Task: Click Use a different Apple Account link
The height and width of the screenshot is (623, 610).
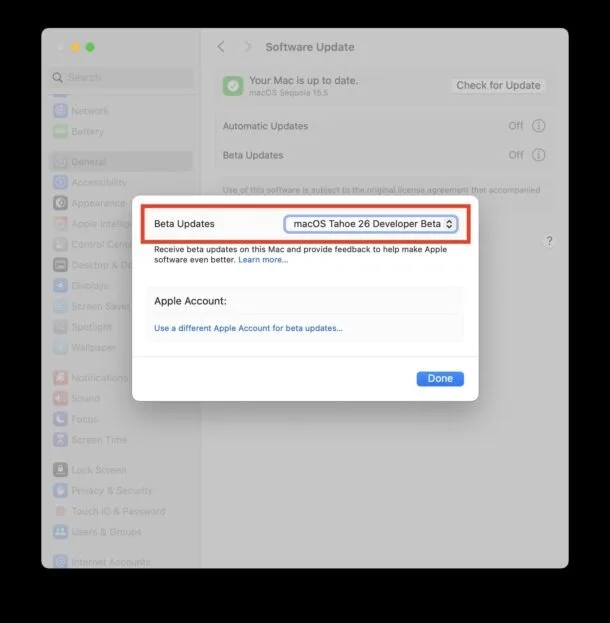Action: click(248, 328)
